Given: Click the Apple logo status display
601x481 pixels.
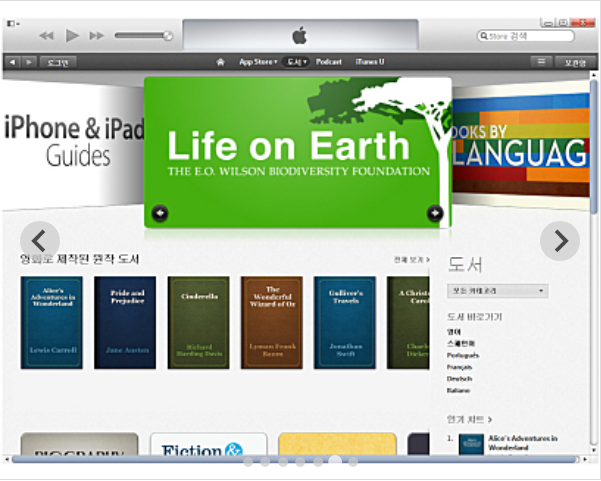Looking at the screenshot, I should coord(300,35).
